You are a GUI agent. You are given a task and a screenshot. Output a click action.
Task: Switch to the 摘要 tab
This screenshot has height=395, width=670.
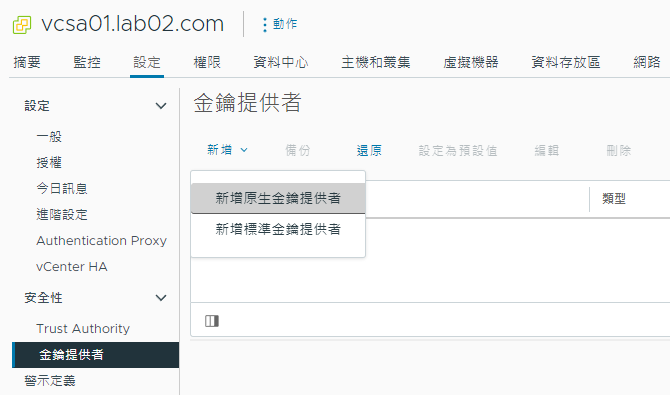[27, 62]
